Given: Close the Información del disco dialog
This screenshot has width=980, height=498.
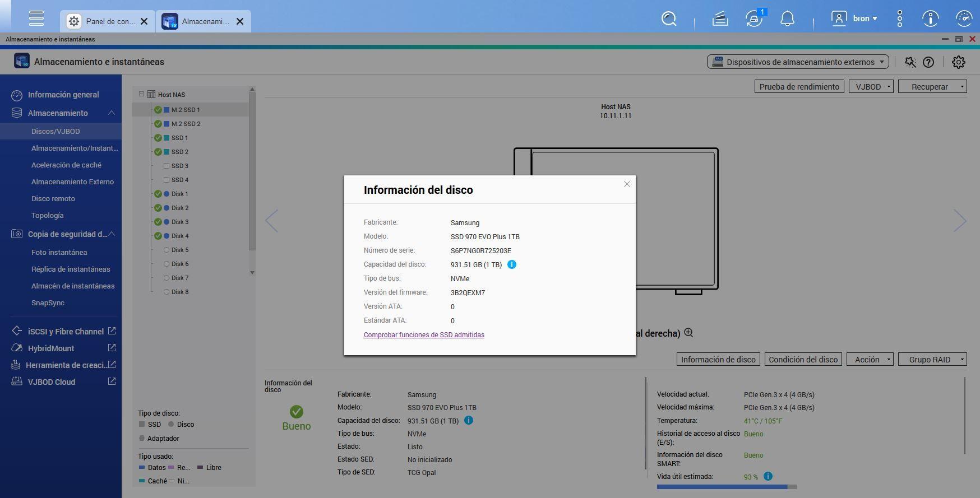Looking at the screenshot, I should (627, 184).
